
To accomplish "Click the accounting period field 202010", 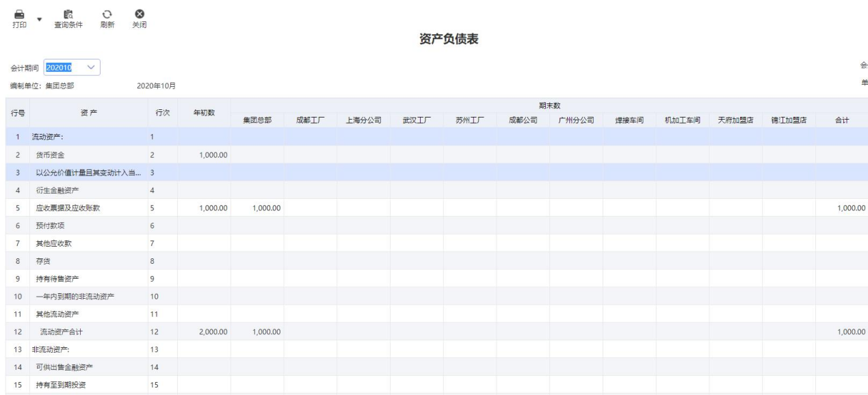I will click(x=63, y=67).
